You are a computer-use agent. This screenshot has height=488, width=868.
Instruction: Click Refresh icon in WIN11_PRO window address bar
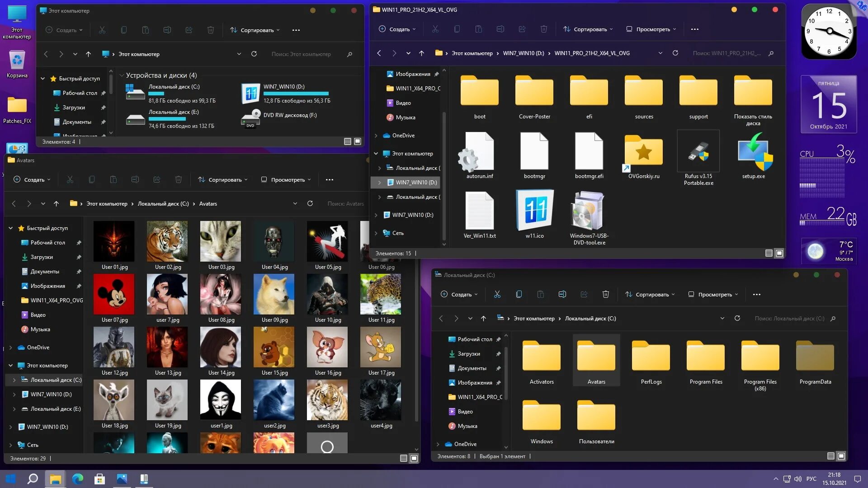[x=675, y=53]
